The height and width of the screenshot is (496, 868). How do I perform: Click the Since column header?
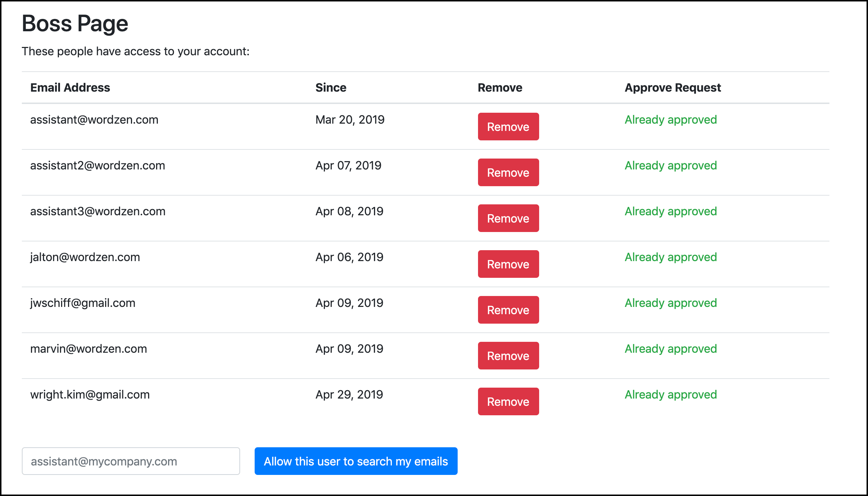pyautogui.click(x=331, y=88)
